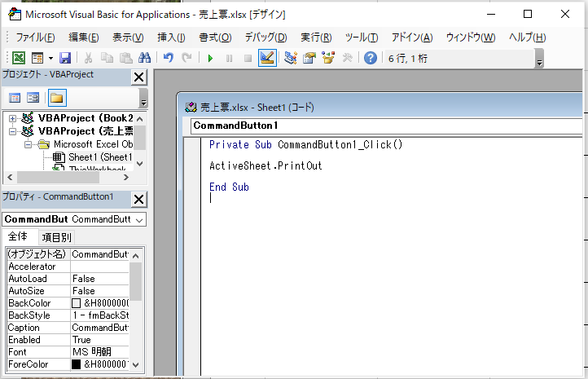588x379 pixels.
Task: Open the 編集(E) menu
Action: [84, 37]
